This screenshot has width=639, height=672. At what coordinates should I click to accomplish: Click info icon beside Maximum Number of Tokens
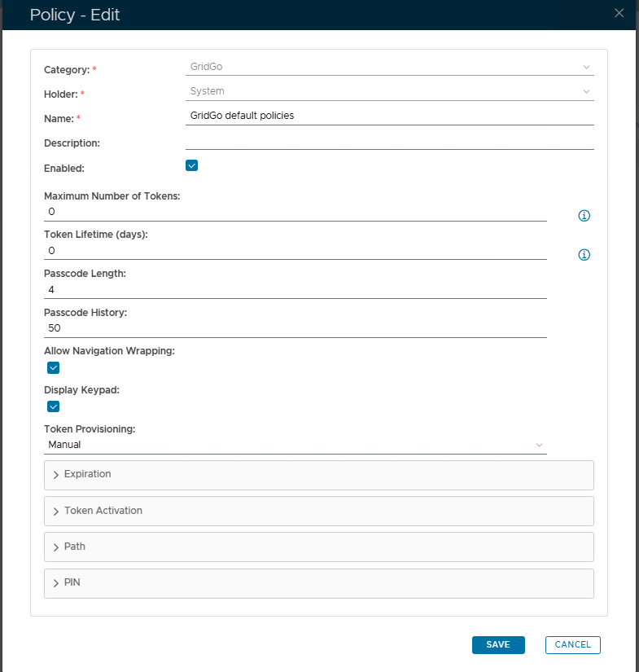[x=584, y=216]
